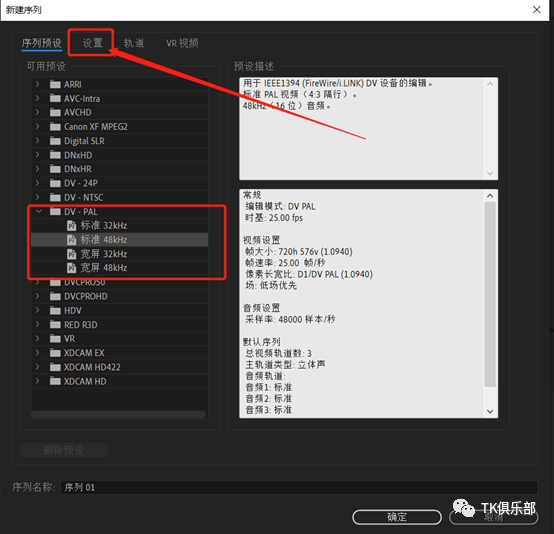Select the 标准 32kHz preset icon
554x534 pixels.
pyautogui.click(x=71, y=225)
